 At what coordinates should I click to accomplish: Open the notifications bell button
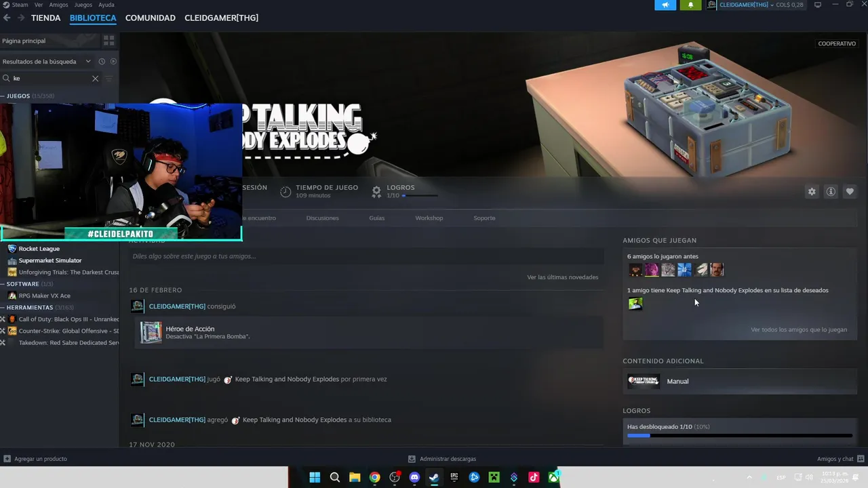coord(690,5)
